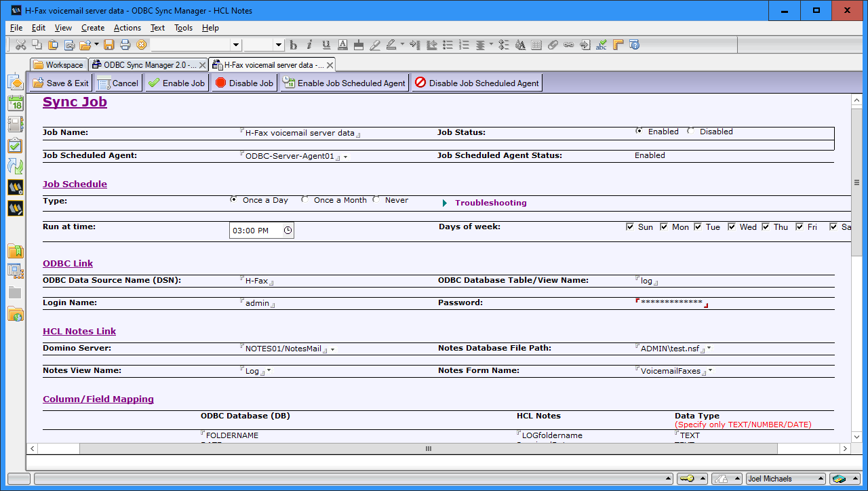This screenshot has width=868, height=491.
Task: Click the Cut scissors toolbar icon
Action: (x=21, y=45)
